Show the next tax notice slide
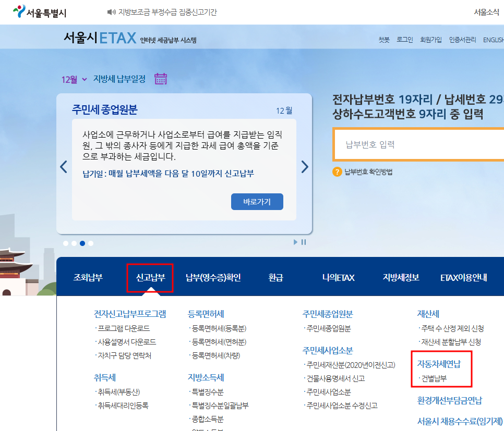This screenshot has height=431, width=504. tap(305, 167)
